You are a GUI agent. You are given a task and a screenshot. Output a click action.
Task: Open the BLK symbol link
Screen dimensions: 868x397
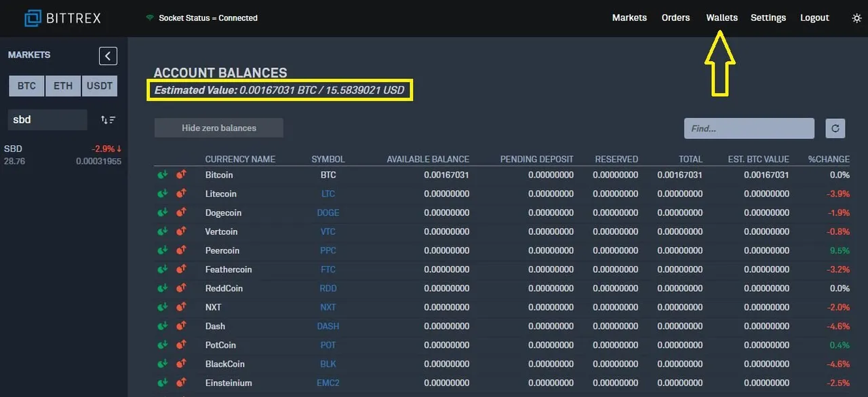click(328, 364)
